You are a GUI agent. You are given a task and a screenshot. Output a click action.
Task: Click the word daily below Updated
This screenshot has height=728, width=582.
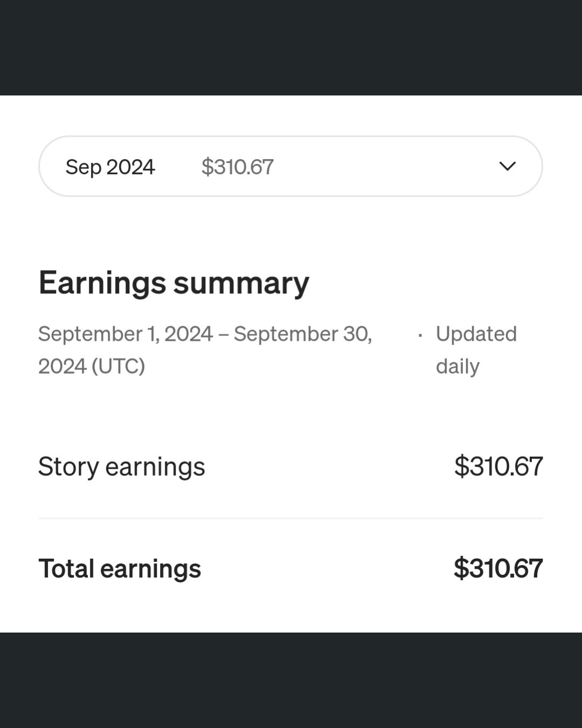coord(458,367)
